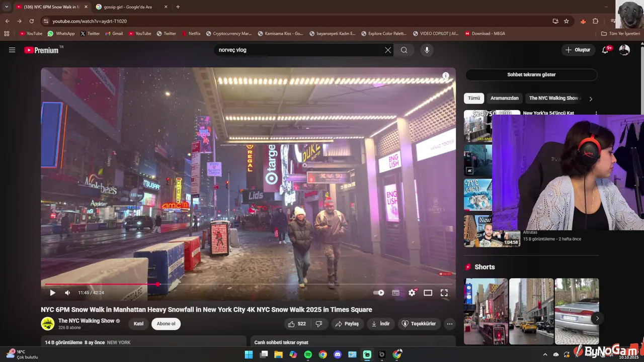This screenshot has height=362, width=644.
Task: Open Spotify from the taskbar
Action: pos(308,354)
